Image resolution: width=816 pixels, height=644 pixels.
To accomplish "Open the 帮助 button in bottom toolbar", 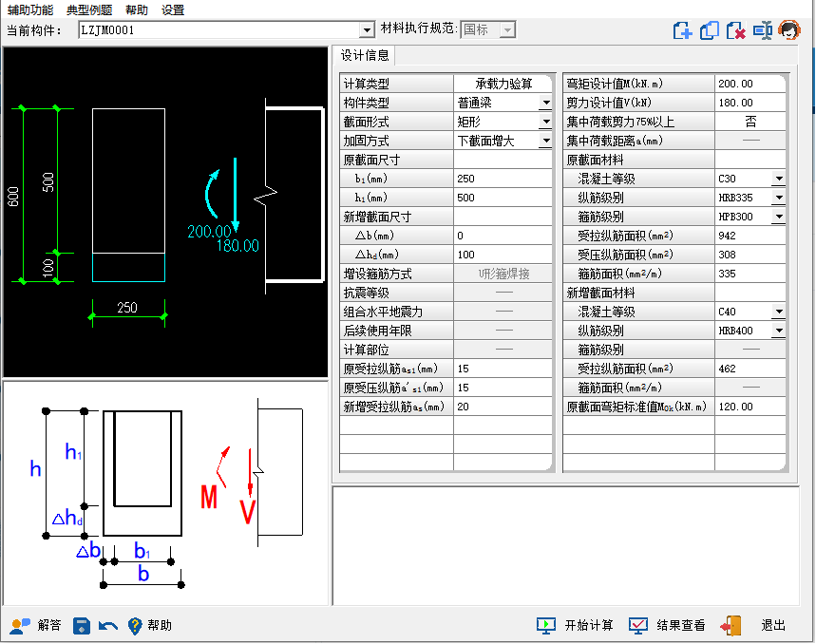I will tap(150, 625).
